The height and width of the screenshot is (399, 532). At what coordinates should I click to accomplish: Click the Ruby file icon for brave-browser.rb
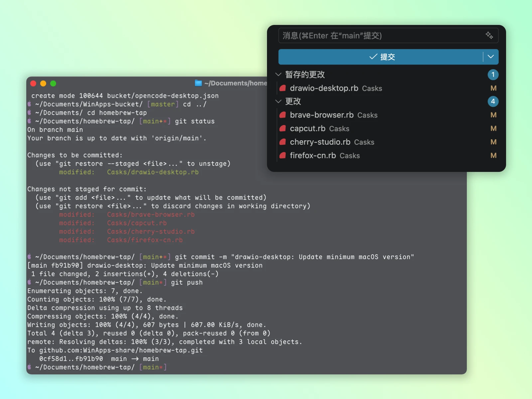[x=283, y=115]
